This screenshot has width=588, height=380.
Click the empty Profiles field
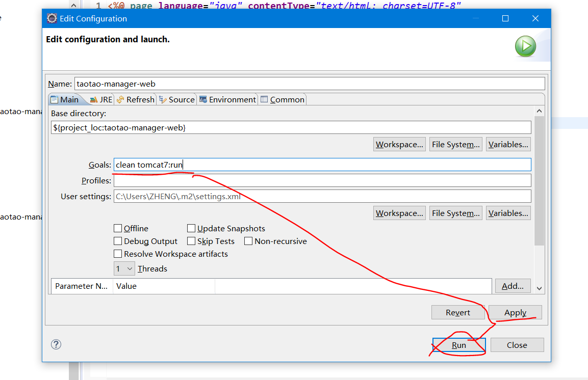pos(322,180)
